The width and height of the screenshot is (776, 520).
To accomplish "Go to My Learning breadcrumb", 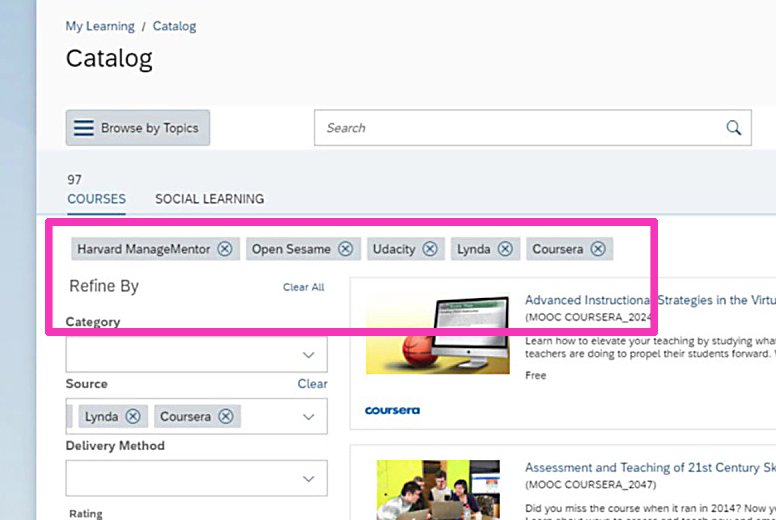I will point(100,26).
